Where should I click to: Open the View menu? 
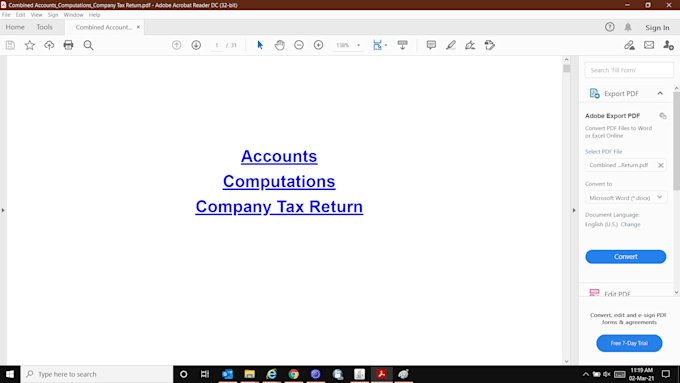[36, 15]
